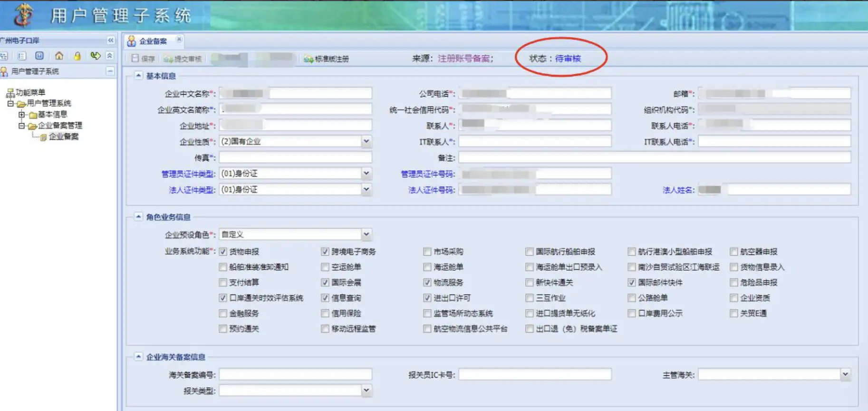
Task: Open the 法人证件类型 dropdown
Action: click(x=366, y=189)
